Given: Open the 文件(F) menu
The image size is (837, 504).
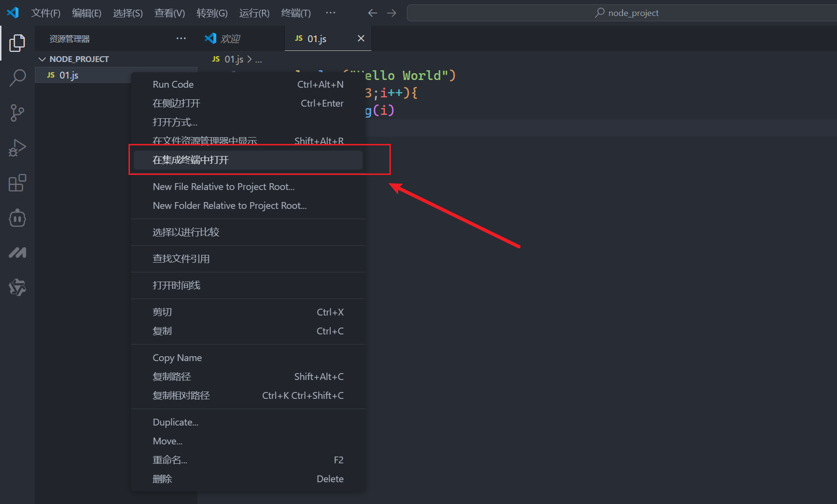Looking at the screenshot, I should click(x=46, y=13).
